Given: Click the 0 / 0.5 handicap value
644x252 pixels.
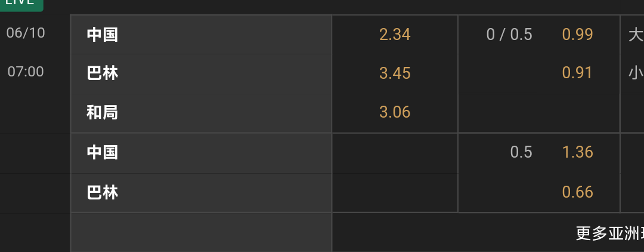Looking at the screenshot, I should (x=509, y=35).
